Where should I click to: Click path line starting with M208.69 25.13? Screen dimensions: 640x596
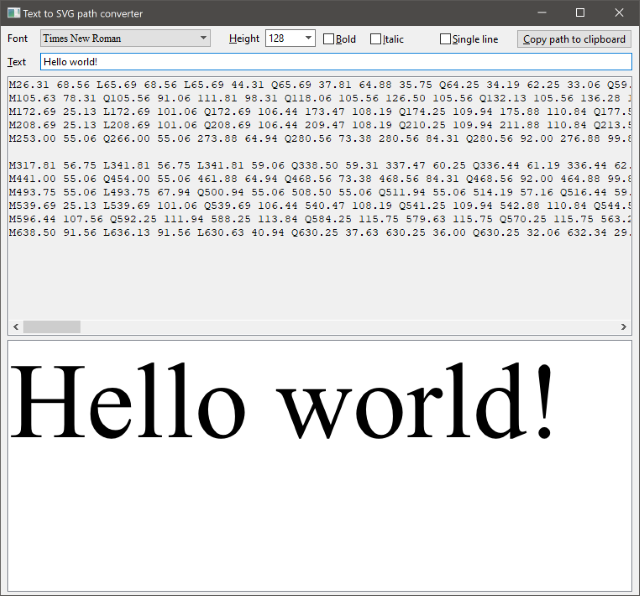click(320, 125)
